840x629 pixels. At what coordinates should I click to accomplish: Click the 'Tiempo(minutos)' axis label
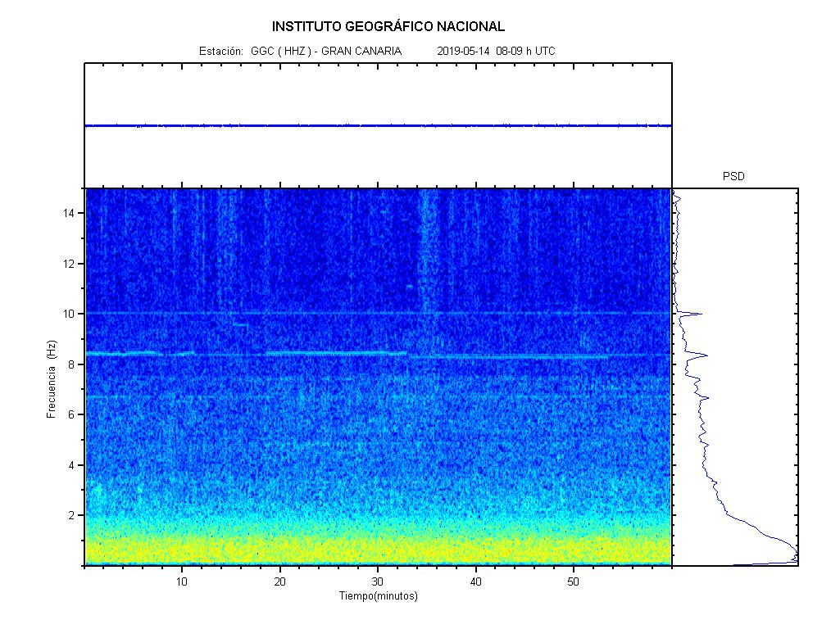[x=379, y=595]
